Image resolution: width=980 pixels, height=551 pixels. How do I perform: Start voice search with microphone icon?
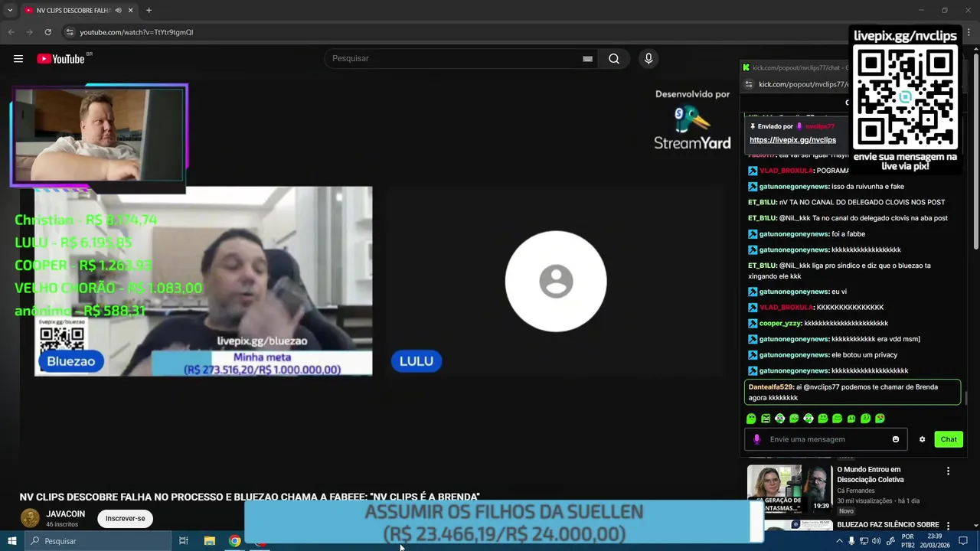point(648,59)
